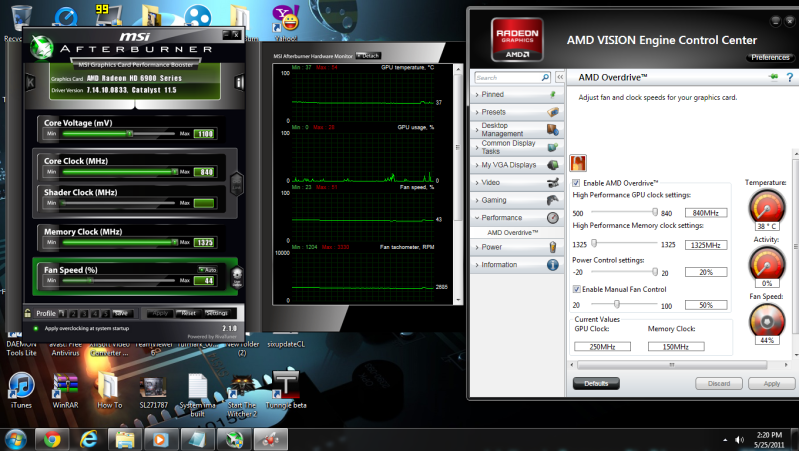Select AMD Overdrive tree item

512,232
